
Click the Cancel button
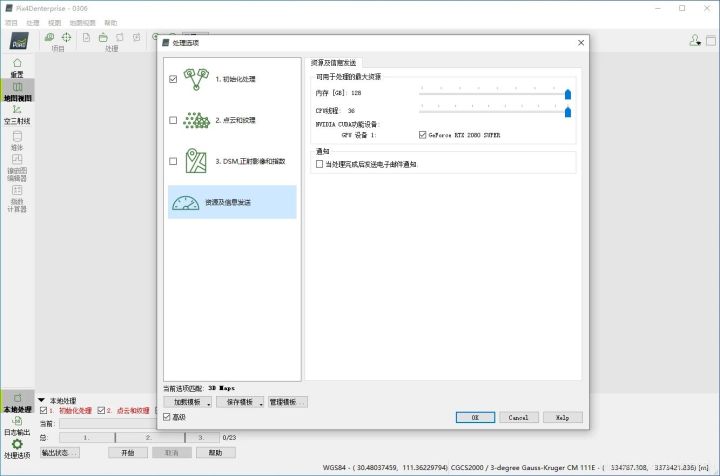point(518,417)
